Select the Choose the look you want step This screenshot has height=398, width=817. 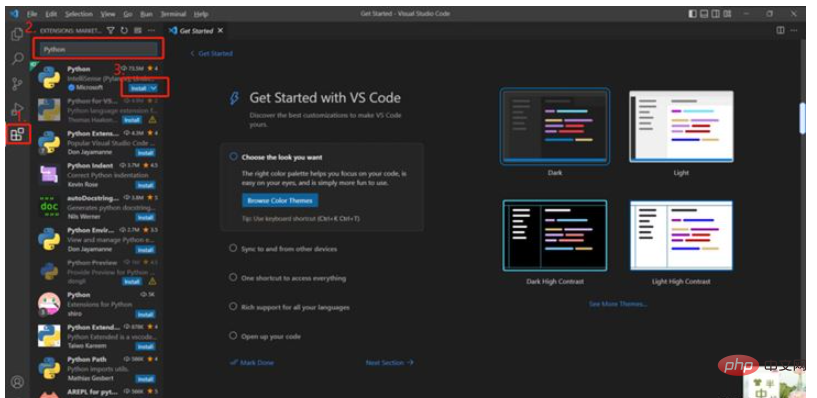point(283,157)
